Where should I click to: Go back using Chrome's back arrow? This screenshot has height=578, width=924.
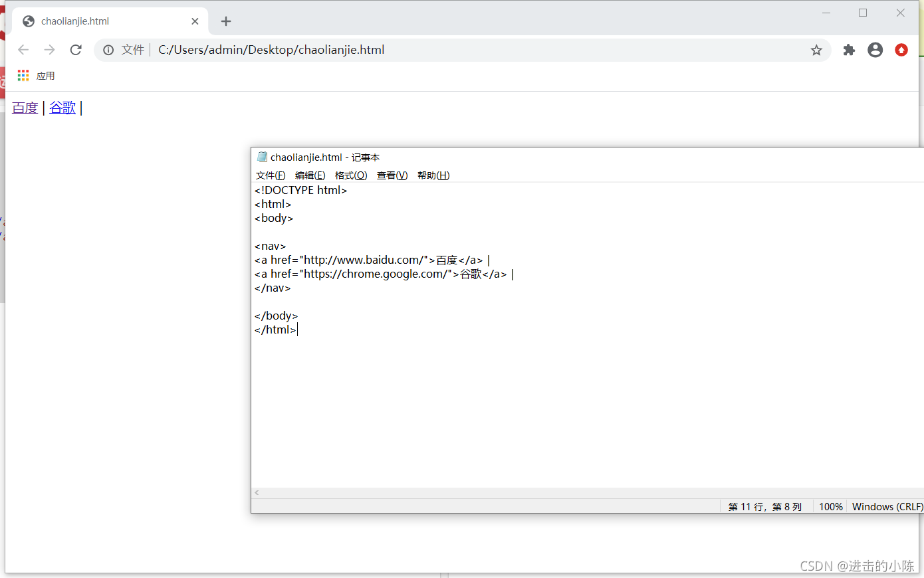pos(23,50)
